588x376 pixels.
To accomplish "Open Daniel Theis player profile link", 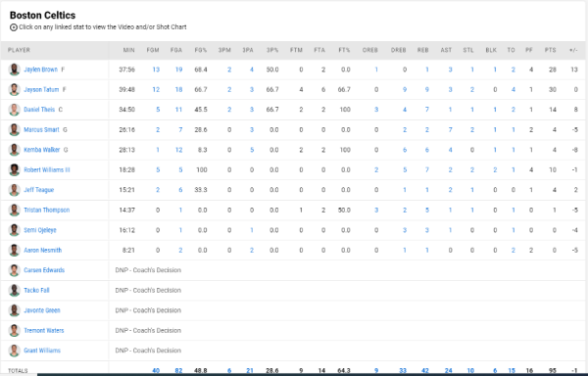I will [39, 110].
